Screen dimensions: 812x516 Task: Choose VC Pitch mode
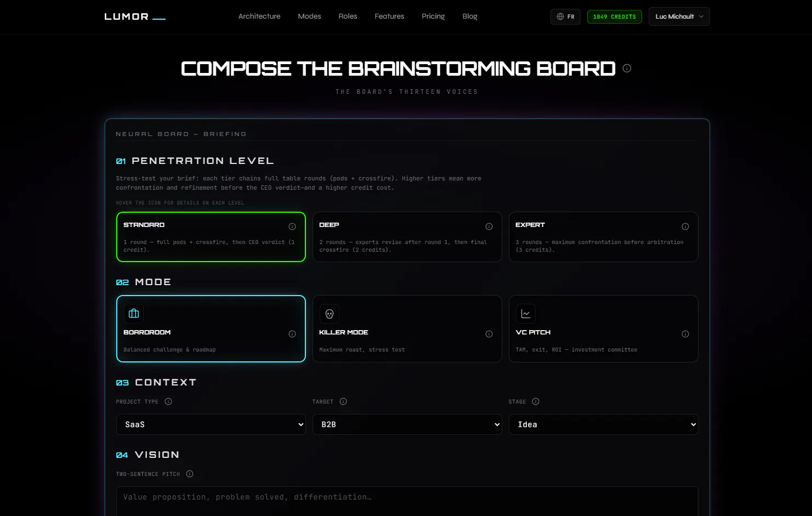point(604,329)
